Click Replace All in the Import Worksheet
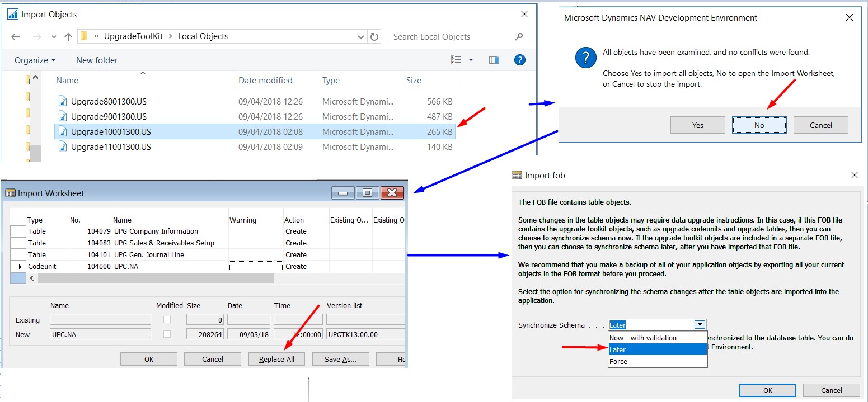The image size is (868, 402). click(276, 359)
